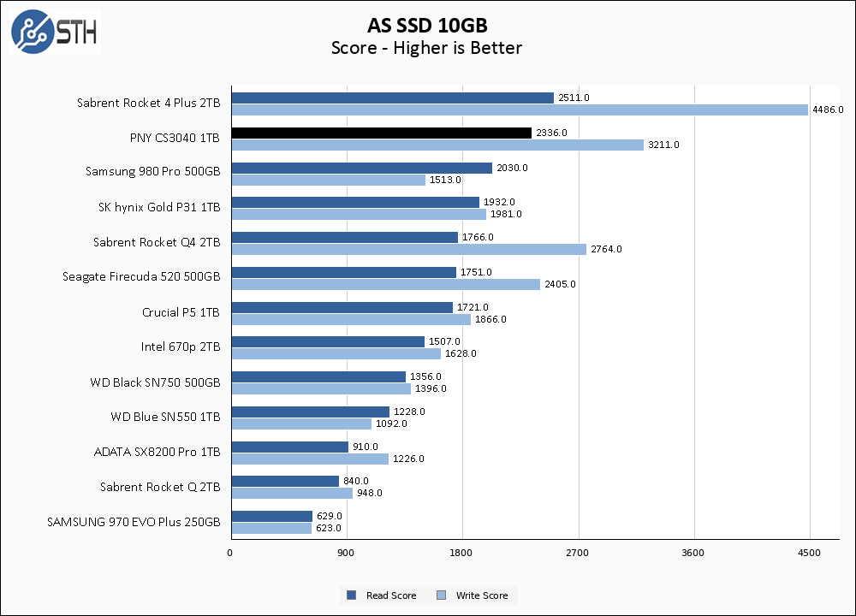
Task: Click the value '1396.0'
Action: 431,388
